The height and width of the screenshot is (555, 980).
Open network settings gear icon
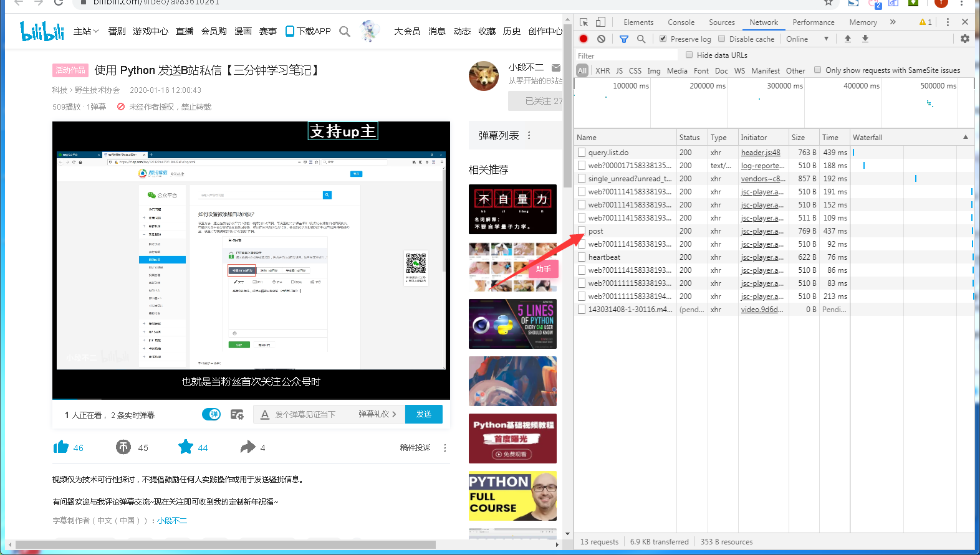(x=965, y=39)
